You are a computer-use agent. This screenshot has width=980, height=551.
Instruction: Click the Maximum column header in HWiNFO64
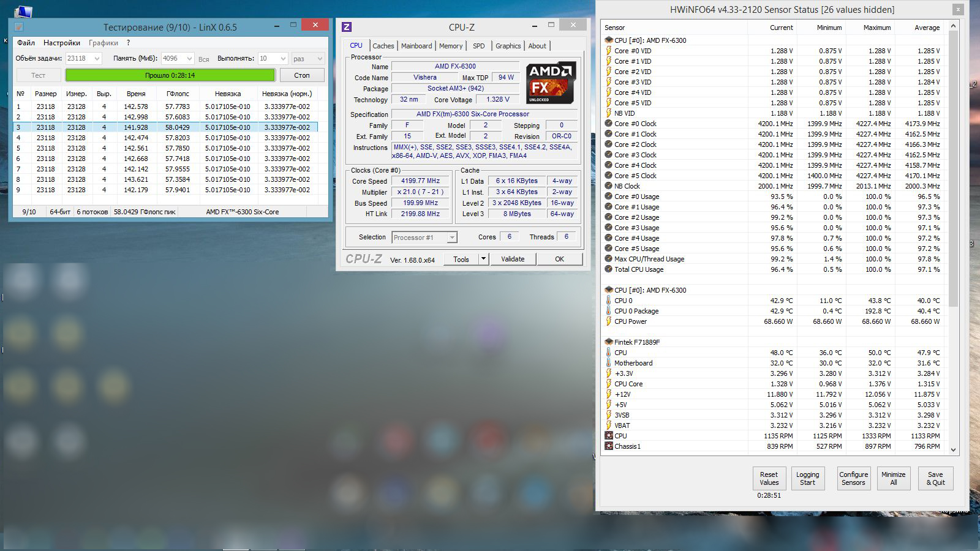(x=876, y=28)
